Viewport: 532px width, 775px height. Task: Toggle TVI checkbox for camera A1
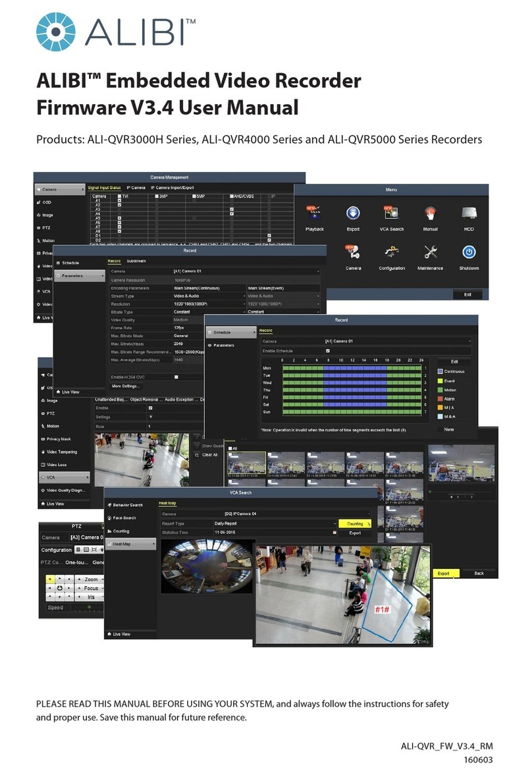pos(119,201)
